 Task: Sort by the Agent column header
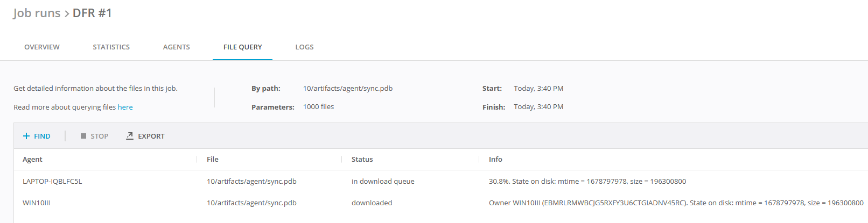coord(32,160)
